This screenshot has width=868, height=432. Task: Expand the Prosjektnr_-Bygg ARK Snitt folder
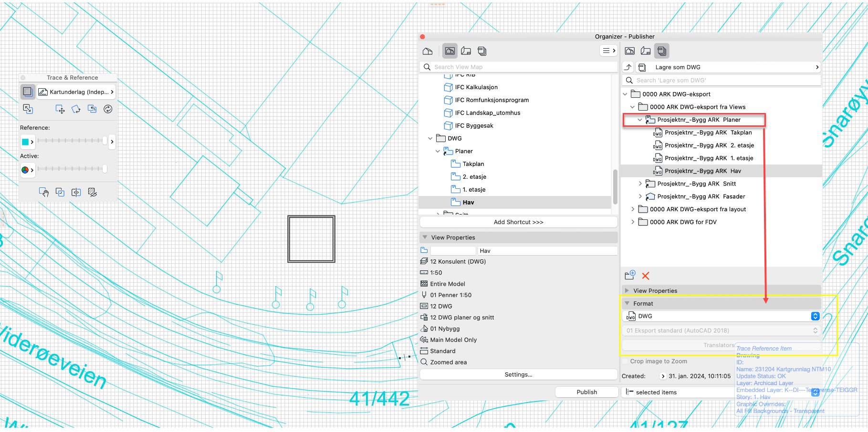pos(640,184)
